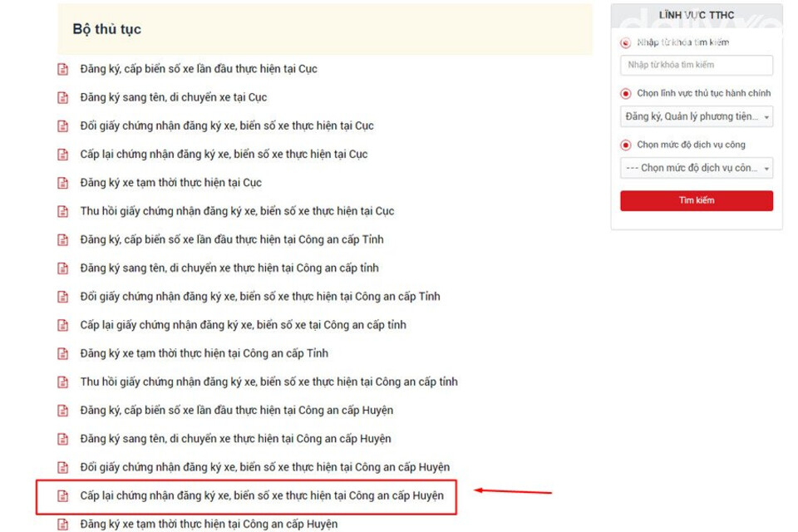Screen dimensions: 798x532
Task: Expand '--- Chọn mức độ dịch vụ công' dropdown
Action: pos(696,168)
